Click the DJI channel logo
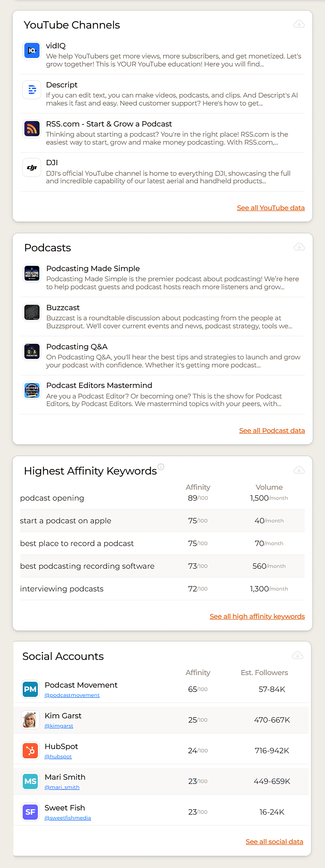 [32, 168]
